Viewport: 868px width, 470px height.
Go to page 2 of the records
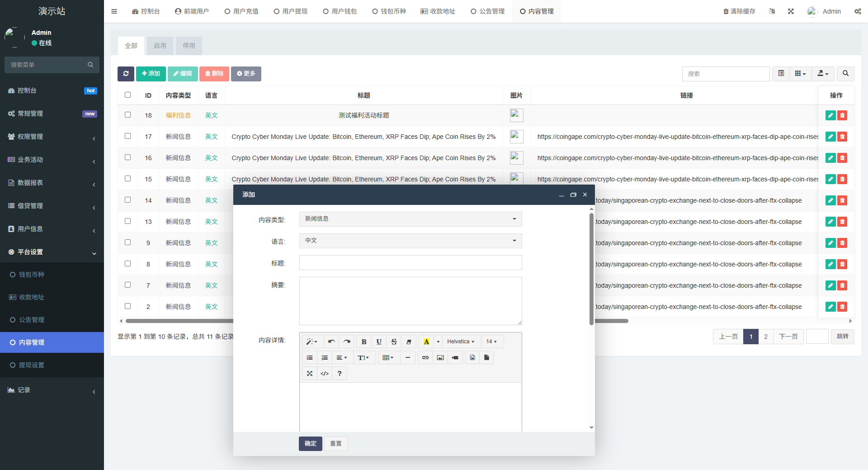click(765, 337)
